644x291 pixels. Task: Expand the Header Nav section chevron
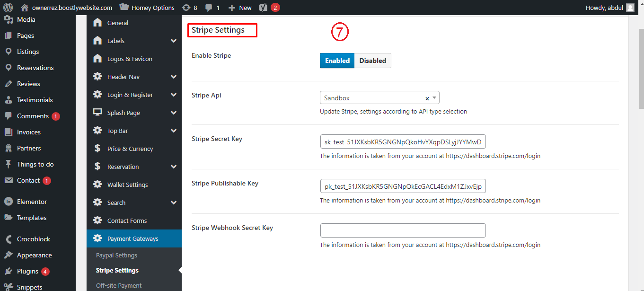click(174, 77)
